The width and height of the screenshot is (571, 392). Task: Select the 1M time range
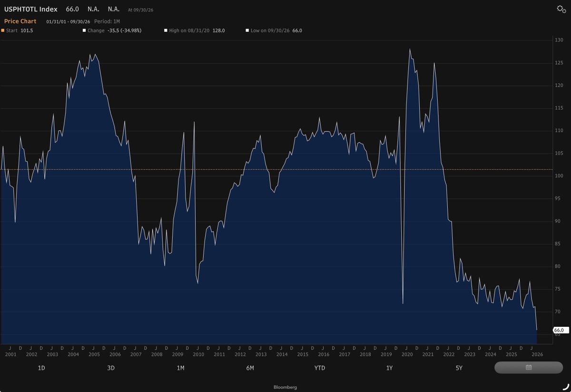(x=180, y=368)
